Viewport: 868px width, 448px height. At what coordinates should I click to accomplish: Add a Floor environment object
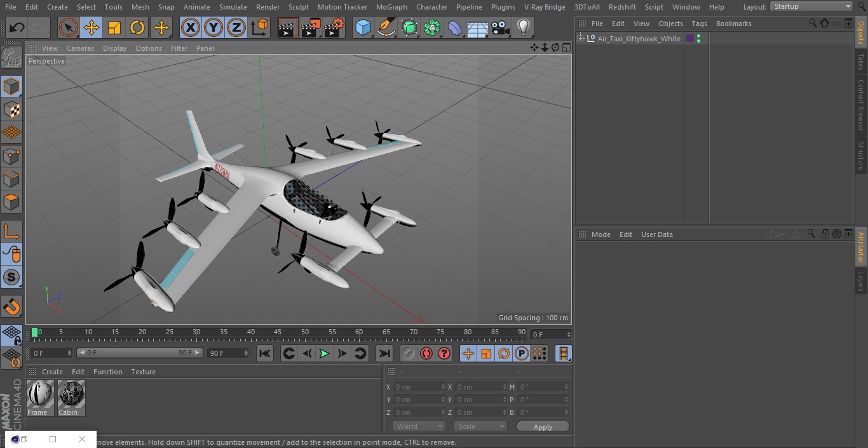click(x=478, y=27)
